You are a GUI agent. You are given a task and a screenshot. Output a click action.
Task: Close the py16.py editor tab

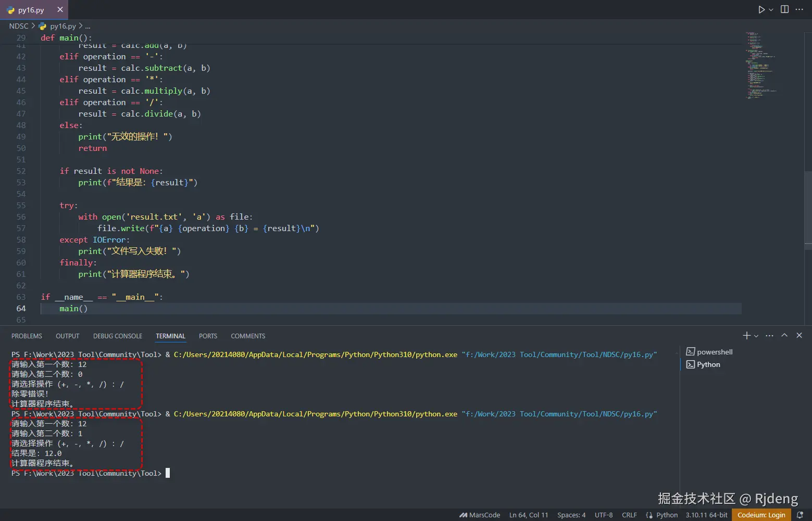60,9
